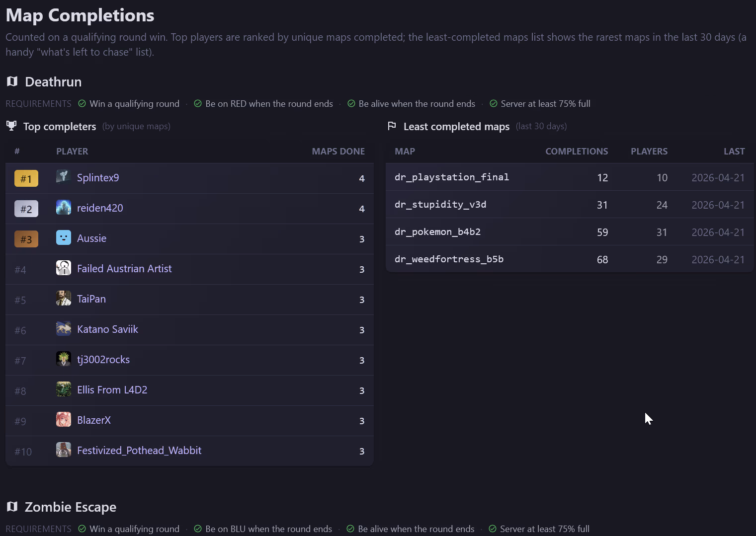756x536 pixels.
Task: Open Splintex9 player profile link
Action: [x=98, y=177]
